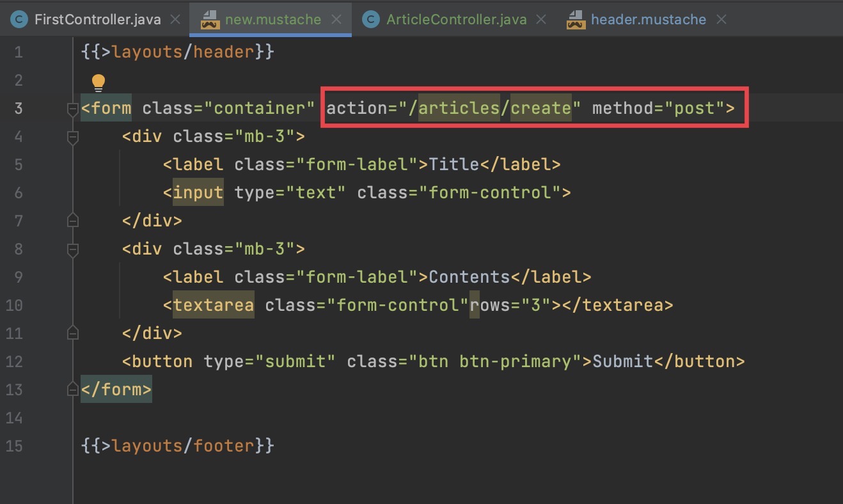
Task: Click the mustache file icon on new.mustache tab
Action: (x=210, y=19)
